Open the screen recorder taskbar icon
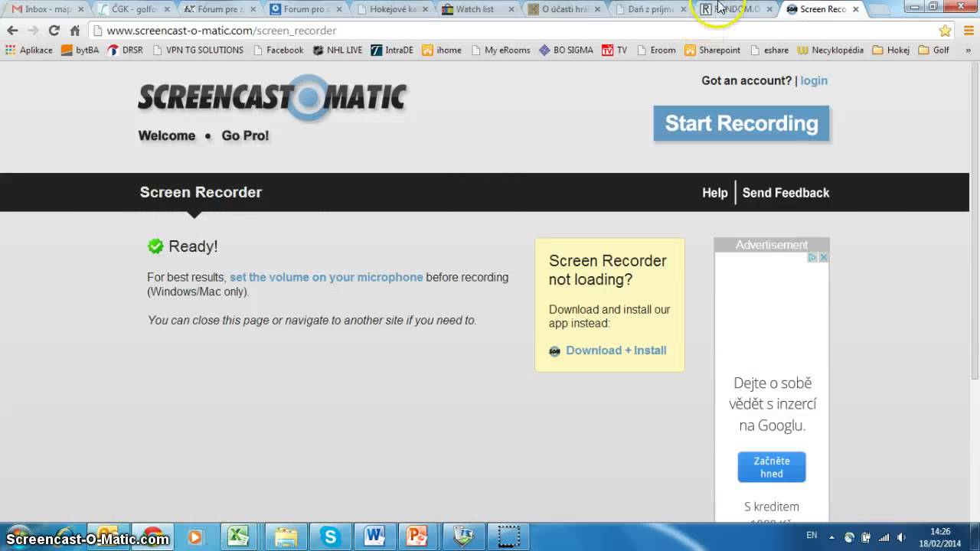 [508, 536]
